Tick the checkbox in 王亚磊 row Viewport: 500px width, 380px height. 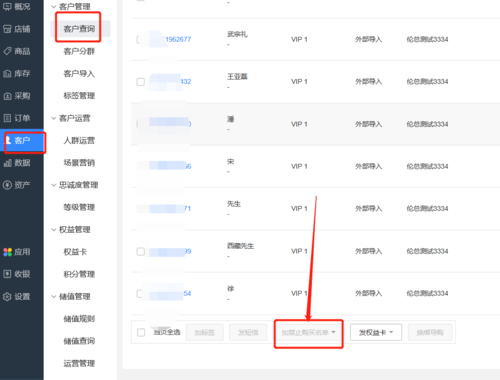coord(141,82)
